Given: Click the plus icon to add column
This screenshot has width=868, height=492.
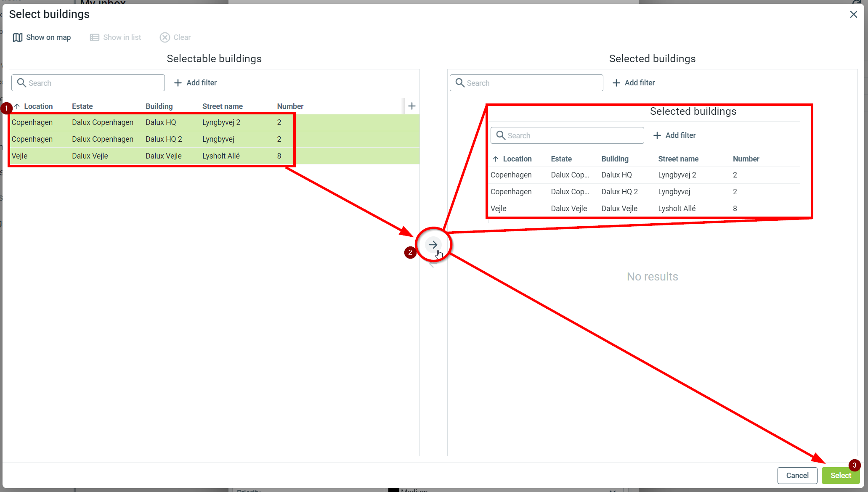Looking at the screenshot, I should point(412,106).
